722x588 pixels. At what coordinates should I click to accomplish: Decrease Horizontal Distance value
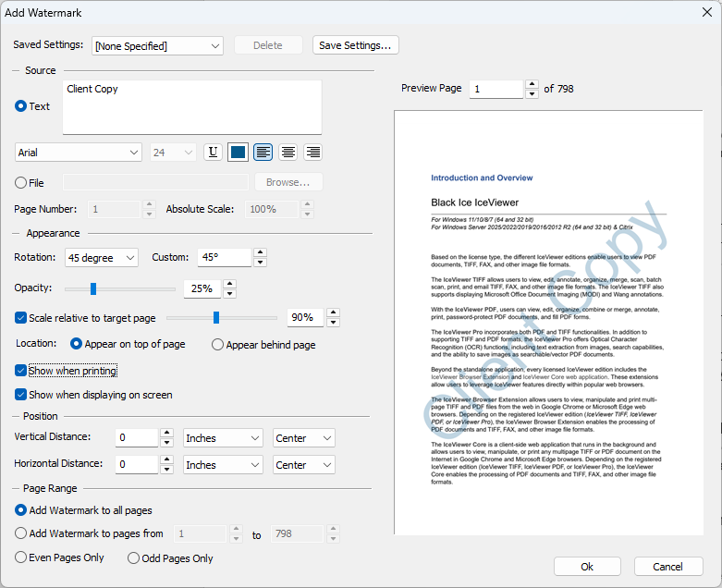pos(166,470)
